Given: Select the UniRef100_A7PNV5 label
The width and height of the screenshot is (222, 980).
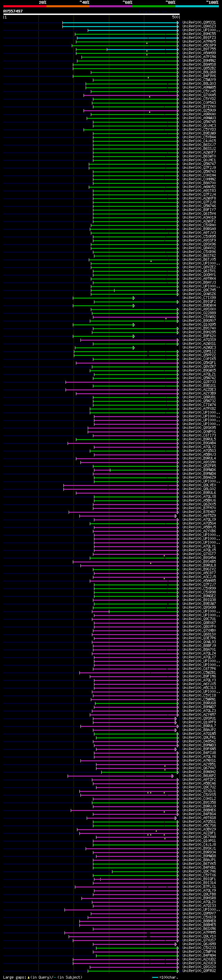Looking at the screenshot, I should tap(199, 41).
